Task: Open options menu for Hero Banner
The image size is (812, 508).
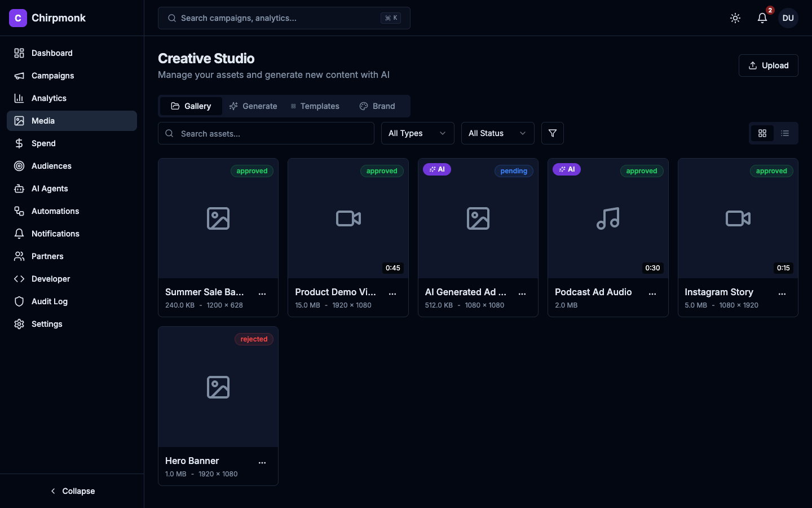Action: point(262,462)
